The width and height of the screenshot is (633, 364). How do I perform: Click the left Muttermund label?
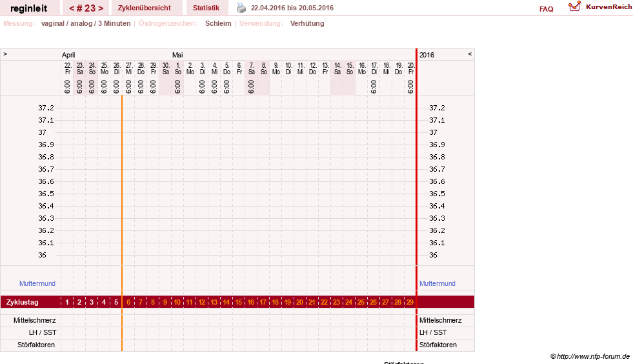[x=37, y=283]
